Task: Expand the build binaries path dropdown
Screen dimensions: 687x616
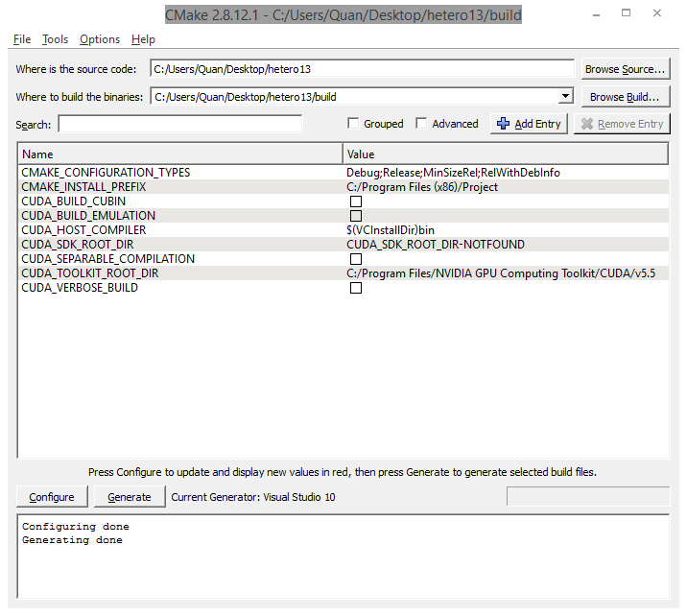Action: (x=565, y=96)
